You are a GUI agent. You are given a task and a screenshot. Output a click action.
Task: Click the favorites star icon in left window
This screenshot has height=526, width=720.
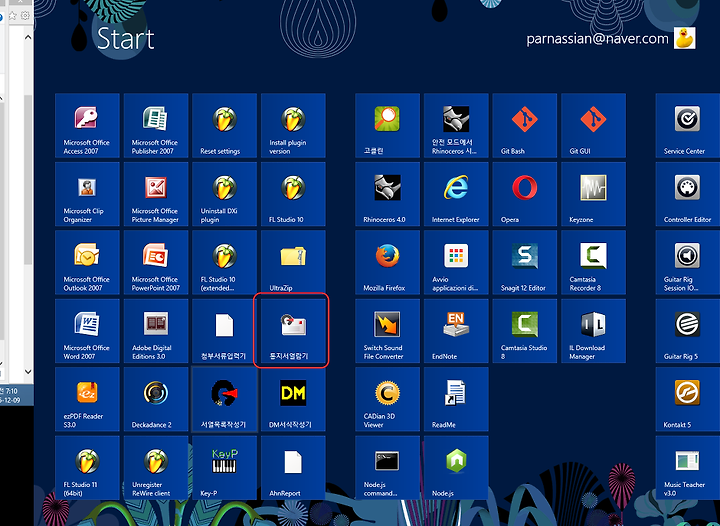click(x=13, y=16)
